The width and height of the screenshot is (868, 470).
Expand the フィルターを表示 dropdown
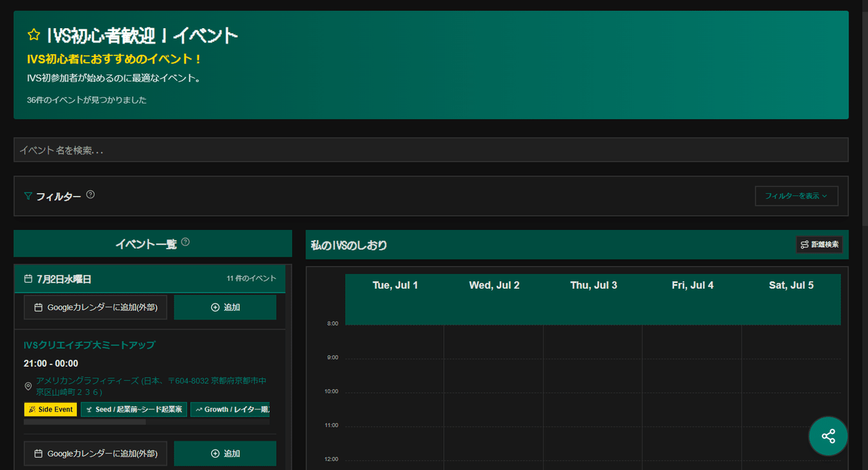tap(796, 195)
